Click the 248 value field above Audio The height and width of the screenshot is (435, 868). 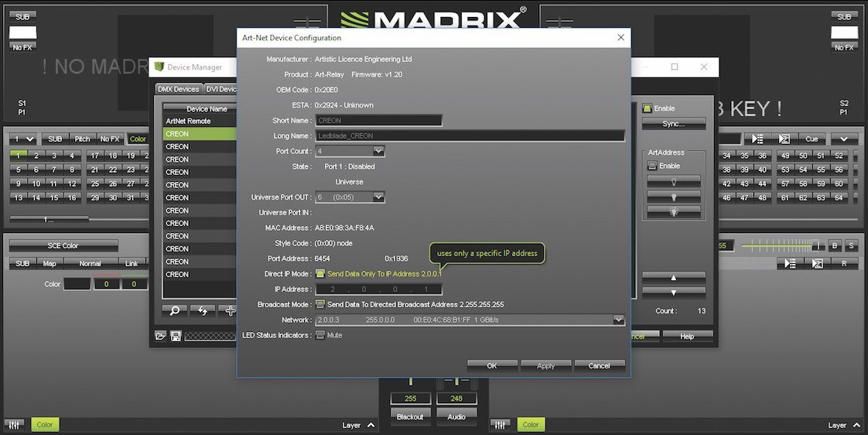[x=456, y=398]
